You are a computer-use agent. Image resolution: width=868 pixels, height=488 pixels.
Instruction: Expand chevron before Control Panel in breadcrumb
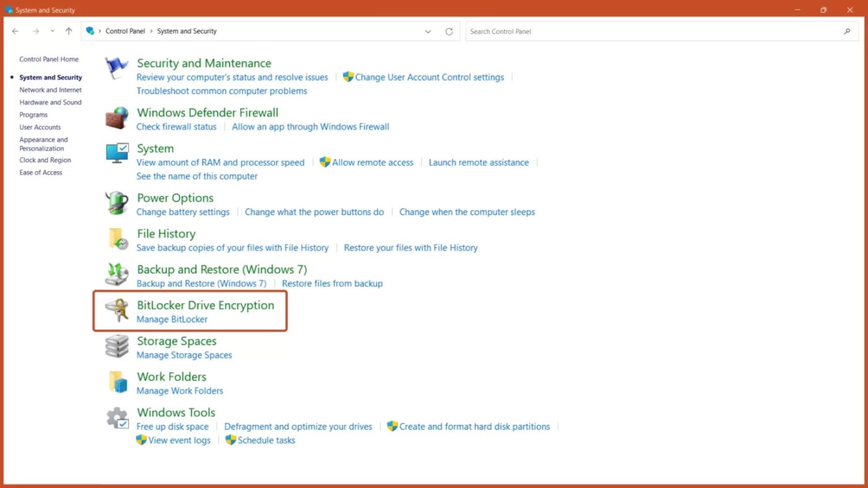[100, 31]
